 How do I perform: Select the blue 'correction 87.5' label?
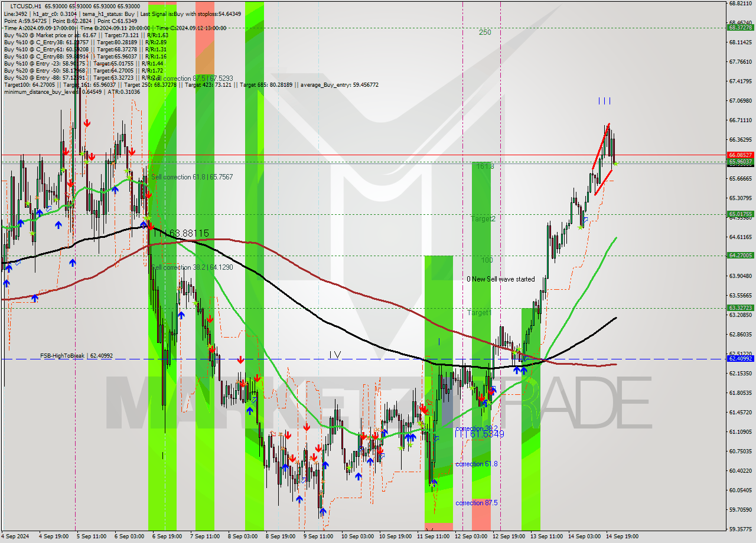pyautogui.click(x=477, y=503)
